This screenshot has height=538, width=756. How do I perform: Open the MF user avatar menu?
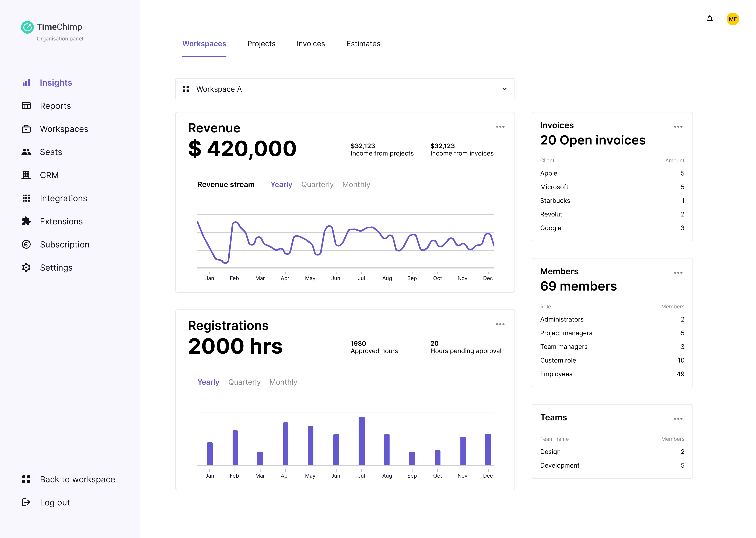click(733, 19)
